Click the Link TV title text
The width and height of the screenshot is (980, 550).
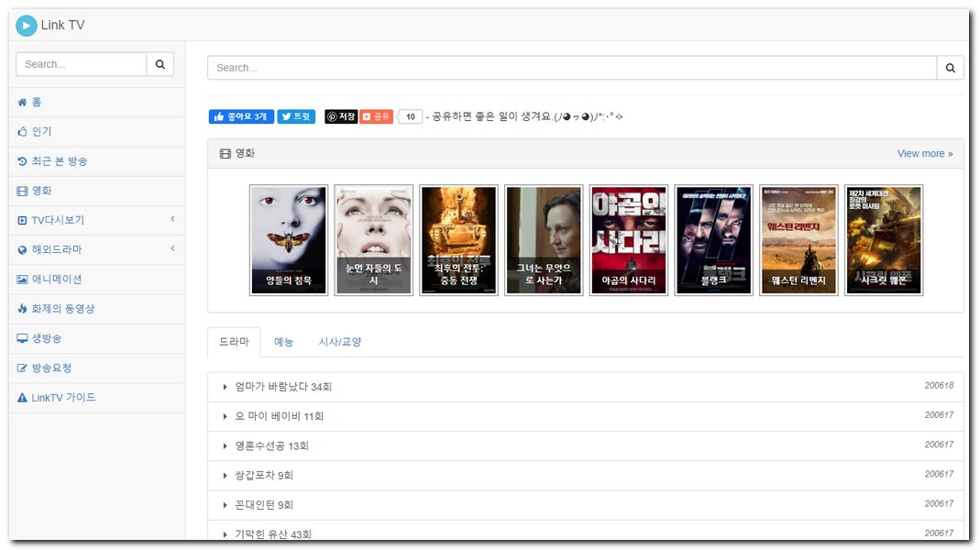click(x=62, y=25)
